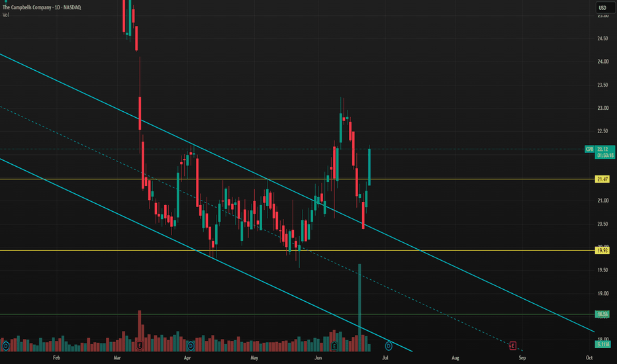
Task: Open The Campbells Company symbol title
Action: [x=42, y=7]
